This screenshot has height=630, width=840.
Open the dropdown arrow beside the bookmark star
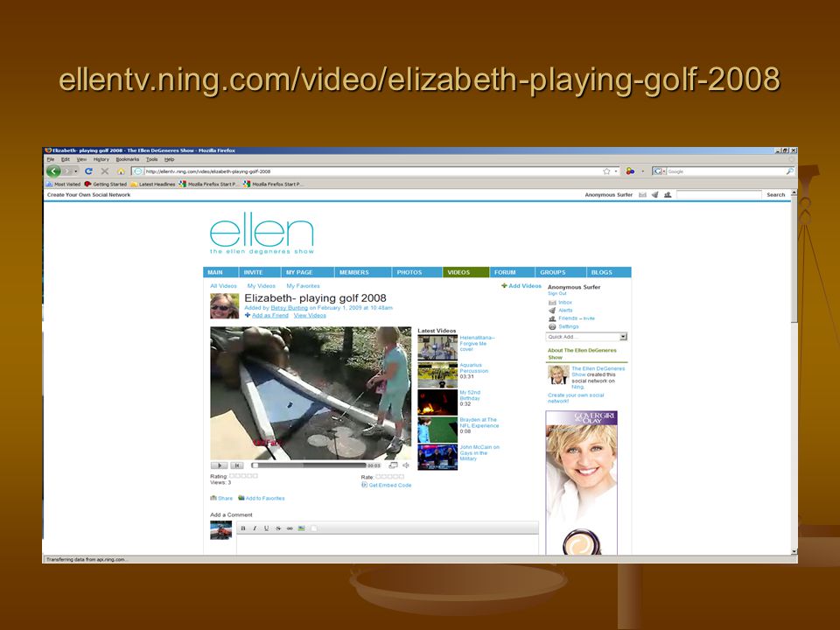616,171
